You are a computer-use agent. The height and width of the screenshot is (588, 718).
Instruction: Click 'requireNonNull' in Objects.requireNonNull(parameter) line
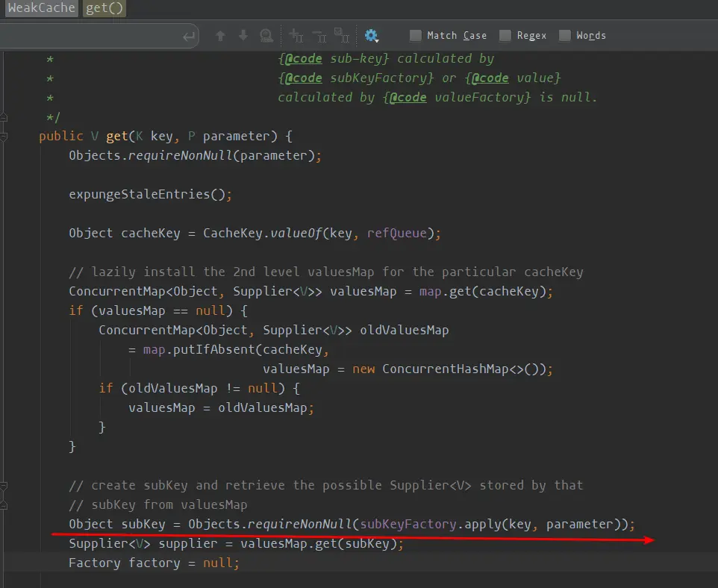(x=181, y=156)
